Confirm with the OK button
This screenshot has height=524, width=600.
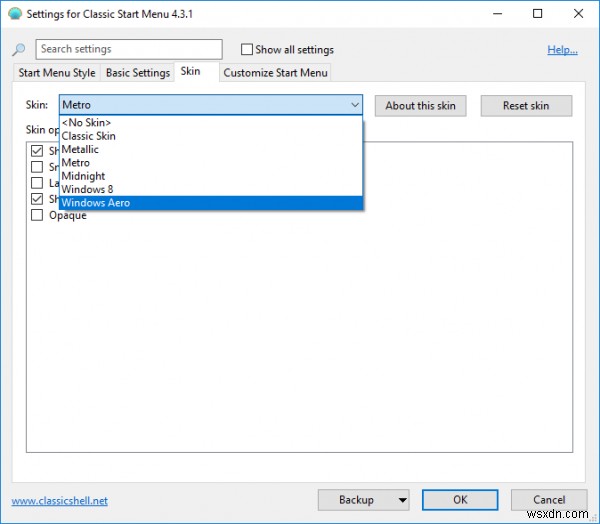click(460, 500)
